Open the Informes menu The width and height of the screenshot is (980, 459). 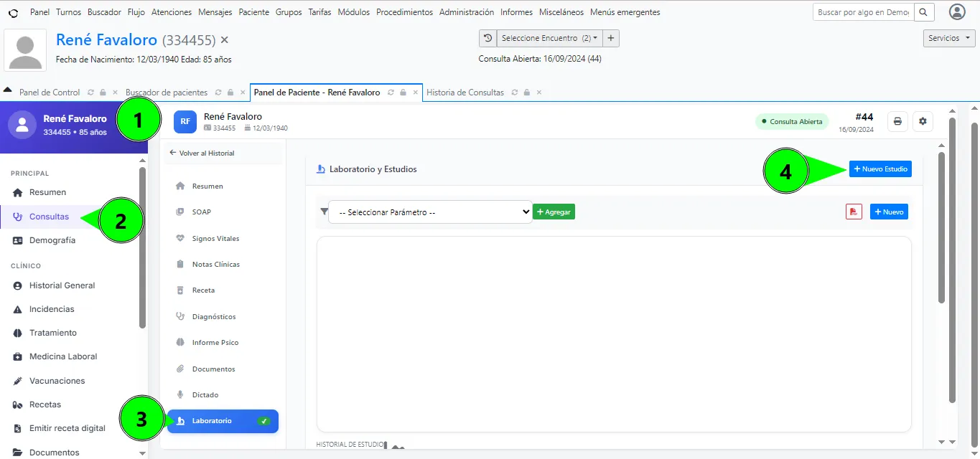click(x=516, y=12)
